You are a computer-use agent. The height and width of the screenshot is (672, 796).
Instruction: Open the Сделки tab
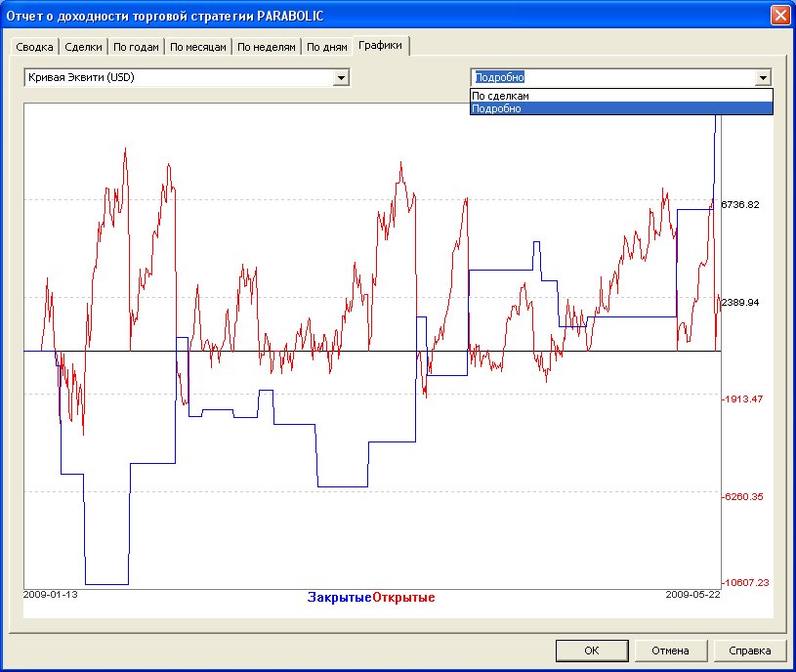[x=83, y=47]
